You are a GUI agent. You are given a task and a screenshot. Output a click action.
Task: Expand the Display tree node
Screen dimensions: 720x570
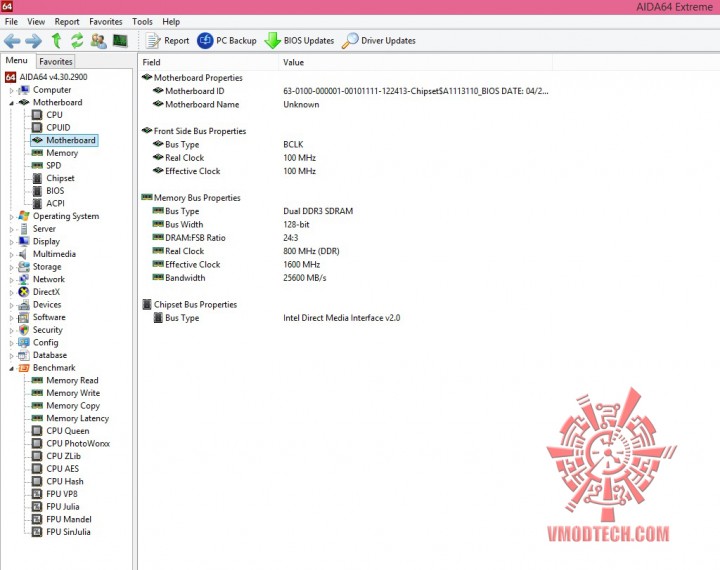coord(12,242)
